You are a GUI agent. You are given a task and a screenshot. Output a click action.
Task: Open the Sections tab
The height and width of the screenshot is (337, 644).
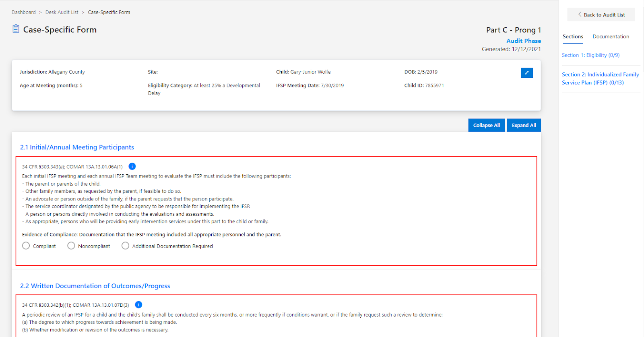[x=573, y=37]
